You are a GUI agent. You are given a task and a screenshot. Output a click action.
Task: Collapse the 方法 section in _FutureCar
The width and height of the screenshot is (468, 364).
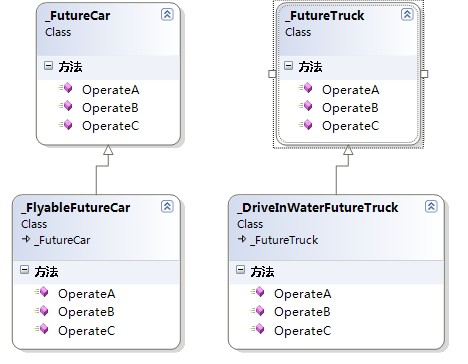coord(48,66)
